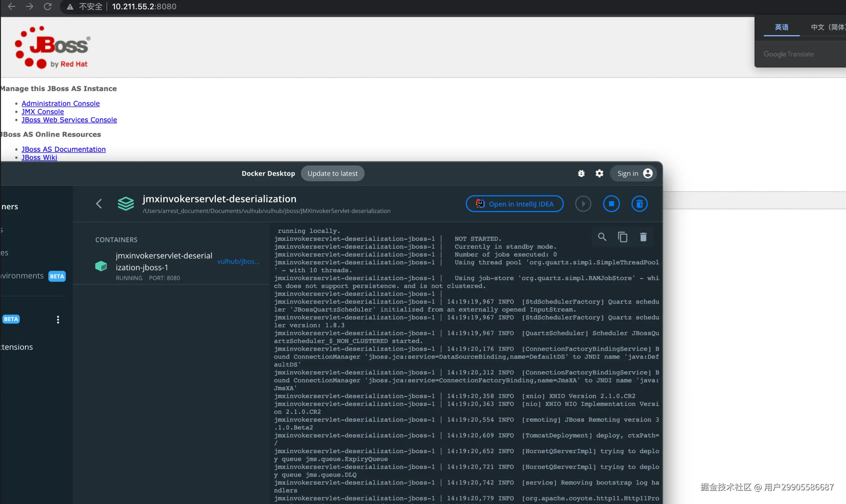
Task: Click the Google Translate label
Action: (x=788, y=54)
